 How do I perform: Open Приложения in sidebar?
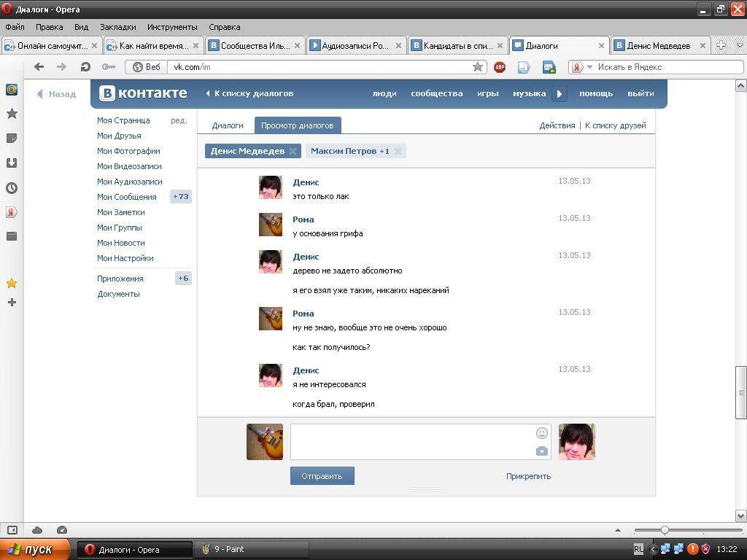click(x=120, y=279)
